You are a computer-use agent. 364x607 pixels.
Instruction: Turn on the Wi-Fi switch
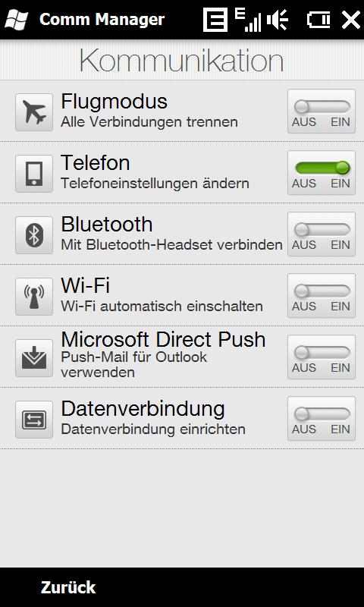click(x=322, y=296)
